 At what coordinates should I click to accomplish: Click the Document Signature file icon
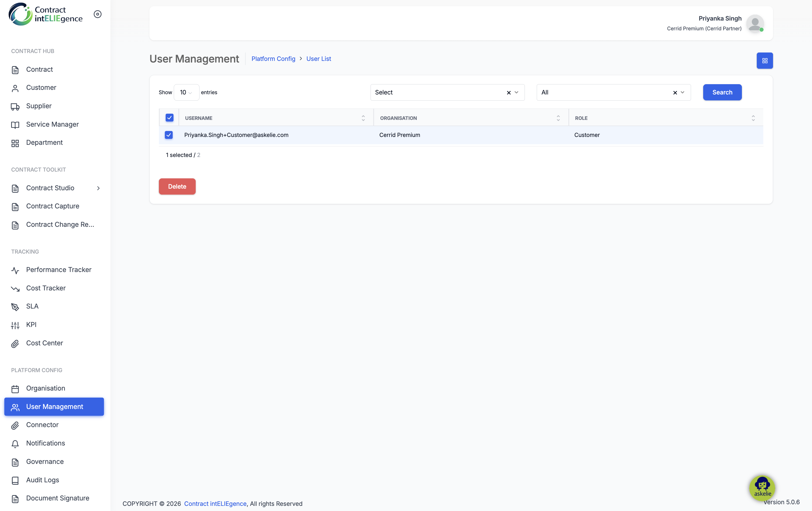[15, 499]
